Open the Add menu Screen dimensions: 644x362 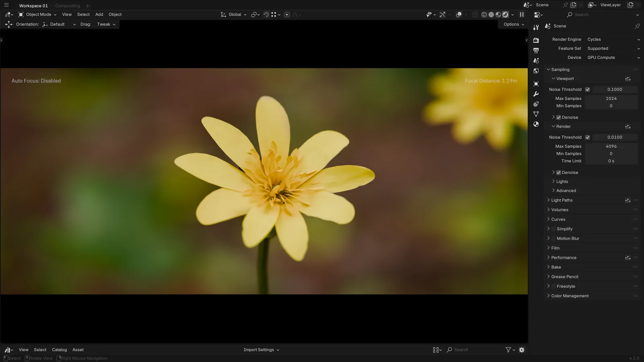coord(99,14)
